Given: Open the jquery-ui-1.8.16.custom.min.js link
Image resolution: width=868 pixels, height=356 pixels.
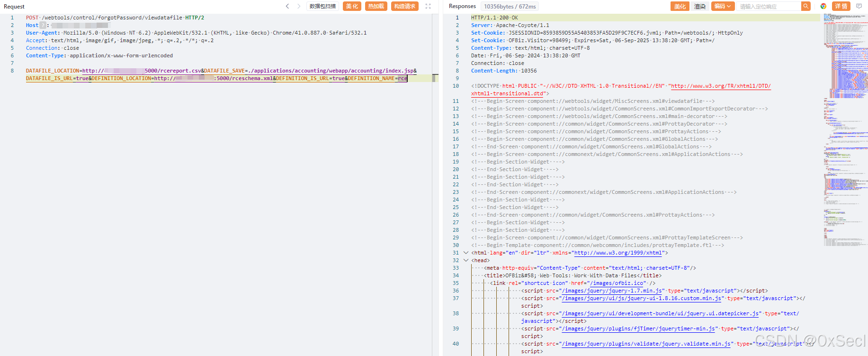Looking at the screenshot, I should coord(641,298).
